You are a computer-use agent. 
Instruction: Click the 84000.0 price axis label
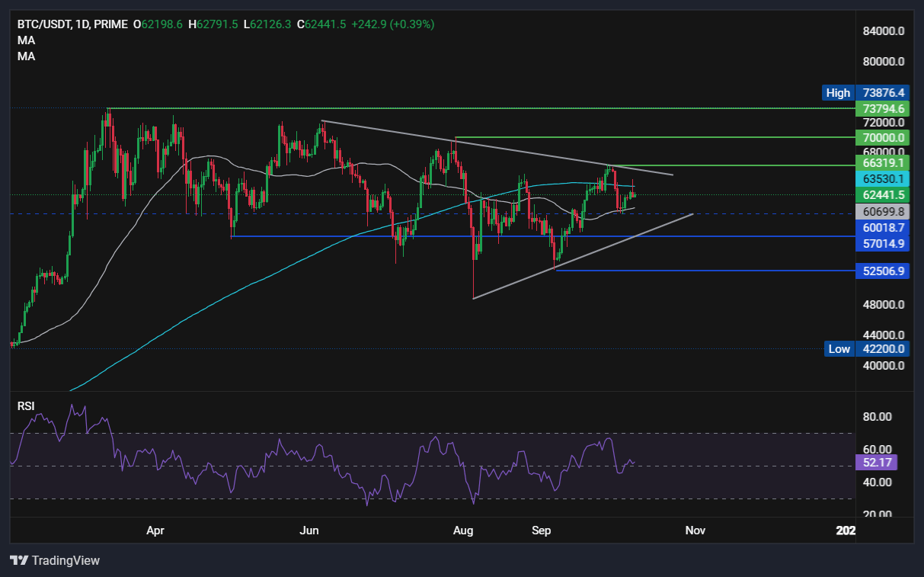click(x=882, y=31)
